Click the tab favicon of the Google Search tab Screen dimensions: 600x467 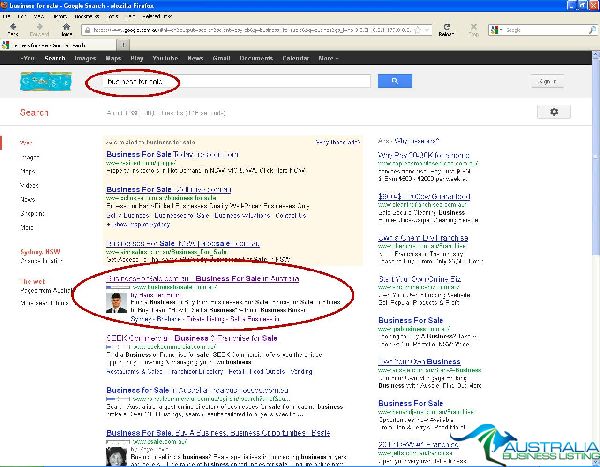tap(5, 45)
